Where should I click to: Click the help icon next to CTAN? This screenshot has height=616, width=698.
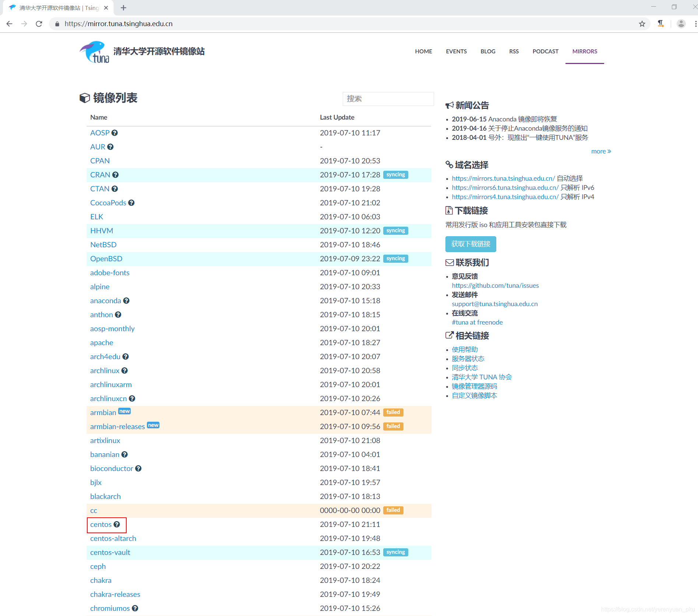pyautogui.click(x=115, y=189)
